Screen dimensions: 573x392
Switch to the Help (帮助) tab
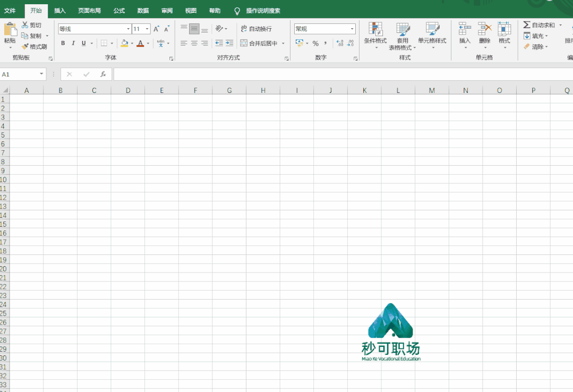(215, 11)
